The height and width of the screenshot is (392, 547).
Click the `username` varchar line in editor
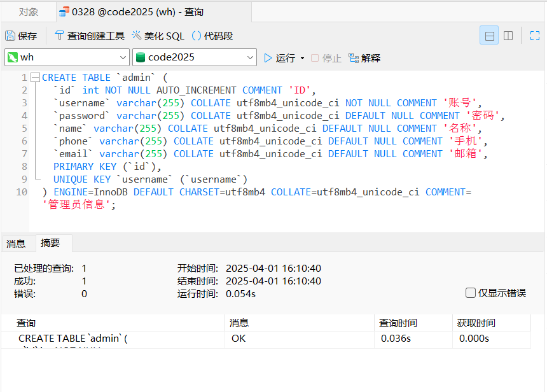pyautogui.click(x=267, y=103)
